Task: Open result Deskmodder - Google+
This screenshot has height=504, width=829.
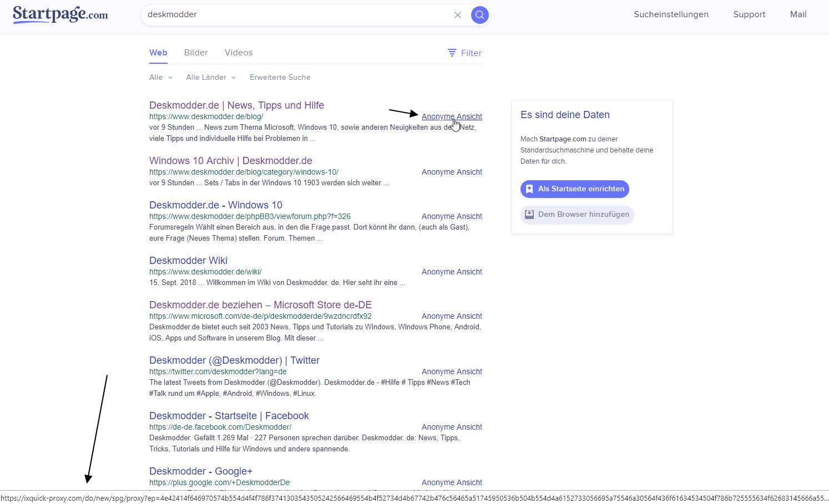Action: coord(201,471)
